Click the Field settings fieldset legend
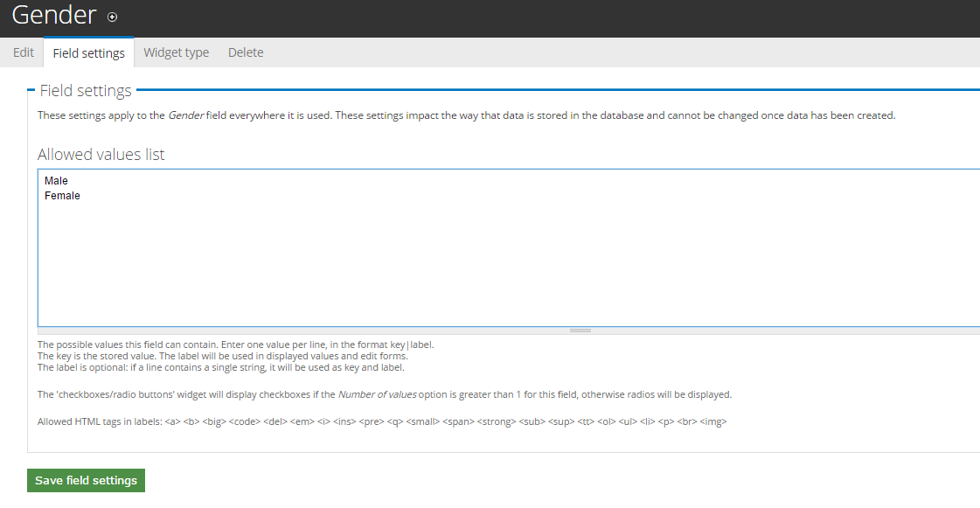Image resolution: width=980 pixels, height=508 pixels. (86, 91)
